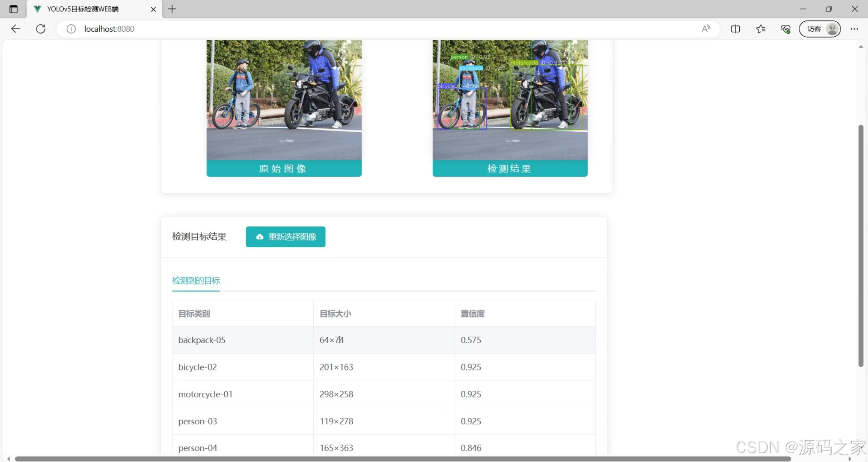This screenshot has width=868, height=462.
Task: Reload the localhost page
Action: click(x=41, y=29)
